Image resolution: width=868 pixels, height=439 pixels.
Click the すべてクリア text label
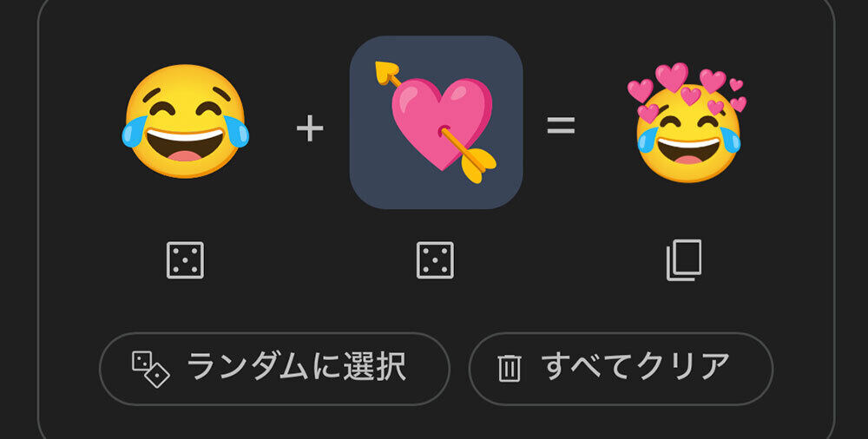(x=635, y=368)
